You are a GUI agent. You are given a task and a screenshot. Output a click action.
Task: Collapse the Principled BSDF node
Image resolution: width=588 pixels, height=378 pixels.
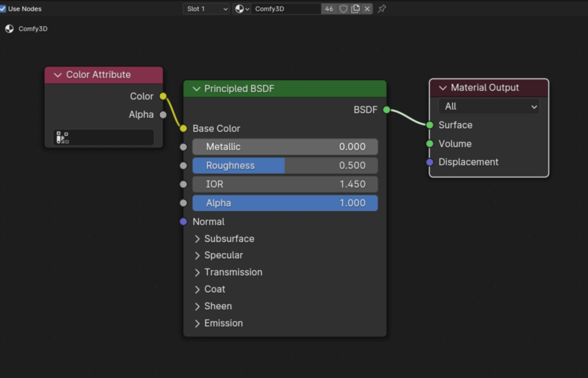click(x=197, y=89)
